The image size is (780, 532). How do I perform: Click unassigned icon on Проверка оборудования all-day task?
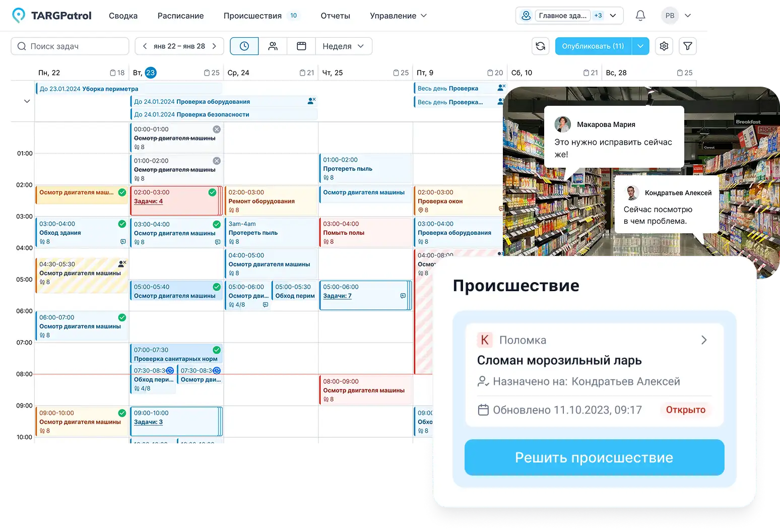click(311, 101)
